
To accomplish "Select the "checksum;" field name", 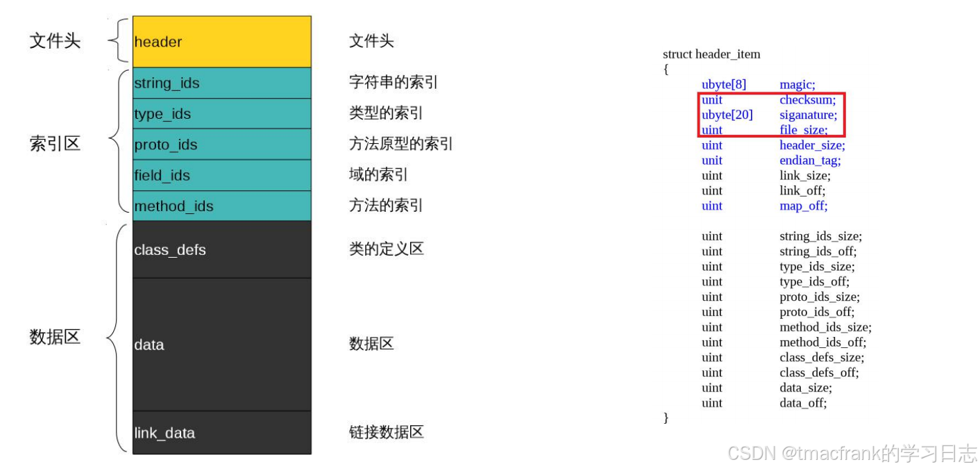I will click(808, 100).
